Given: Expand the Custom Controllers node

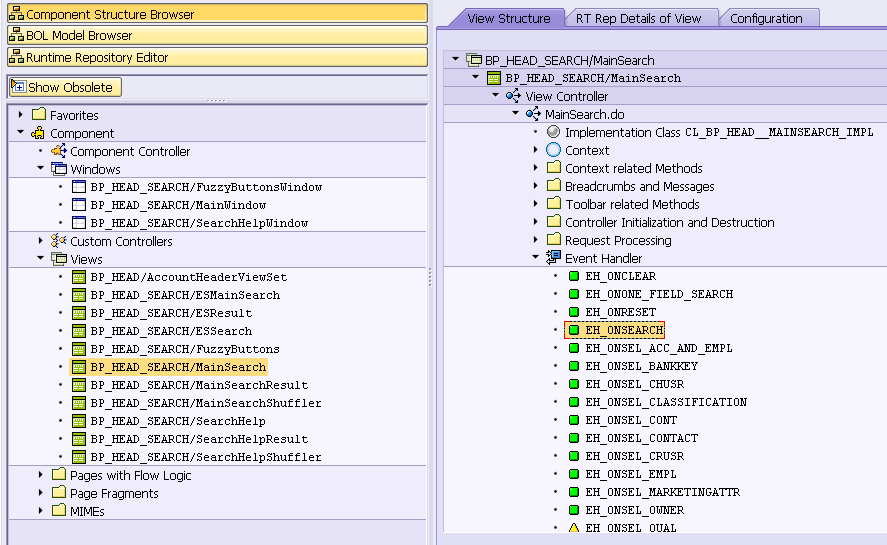Looking at the screenshot, I should pos(41,241).
